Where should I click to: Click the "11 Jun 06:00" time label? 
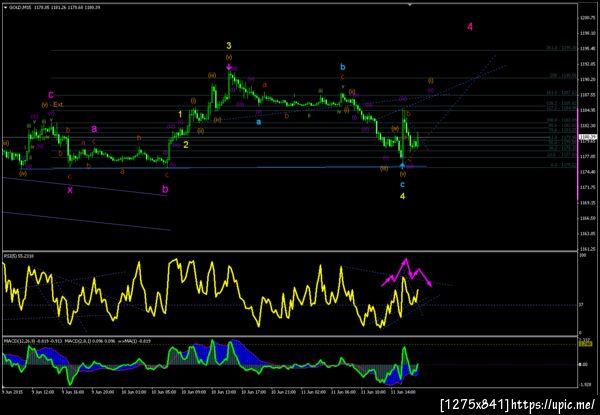(342, 392)
